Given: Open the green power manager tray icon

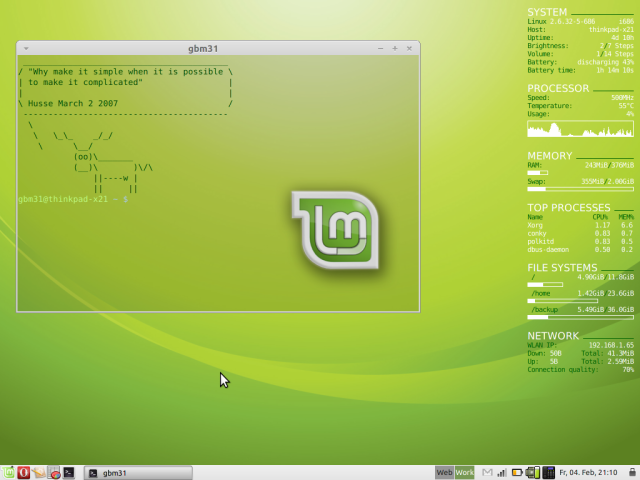Looking at the screenshot, I should tap(533, 473).
